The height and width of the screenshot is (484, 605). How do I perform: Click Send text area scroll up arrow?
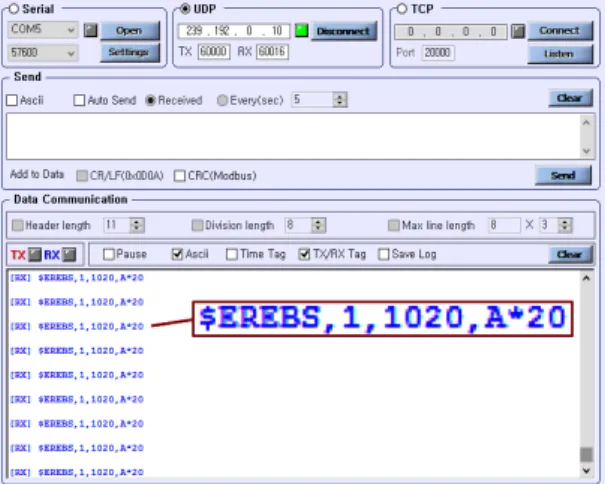point(586,123)
